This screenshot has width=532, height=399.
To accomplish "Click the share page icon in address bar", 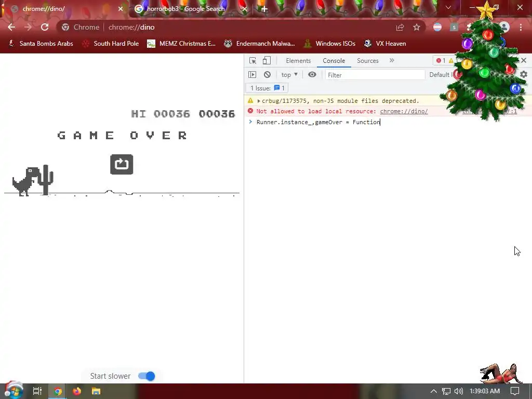I will click(400, 28).
